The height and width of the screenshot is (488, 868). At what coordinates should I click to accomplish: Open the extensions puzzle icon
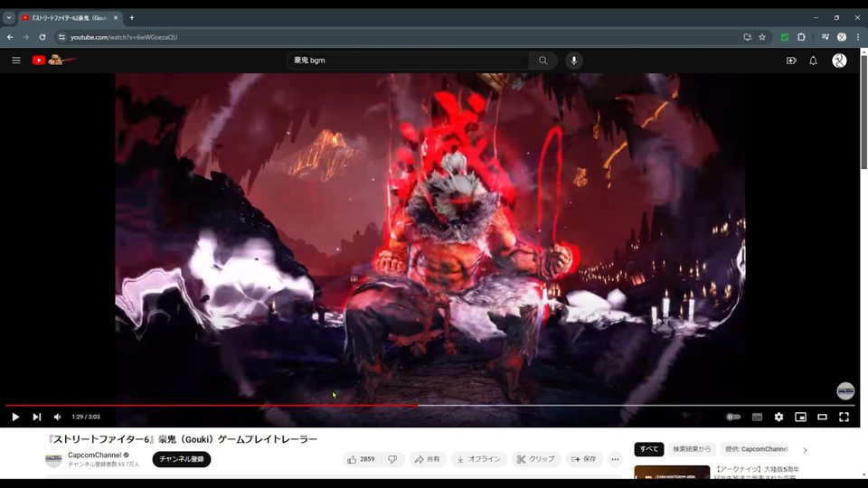(x=801, y=37)
